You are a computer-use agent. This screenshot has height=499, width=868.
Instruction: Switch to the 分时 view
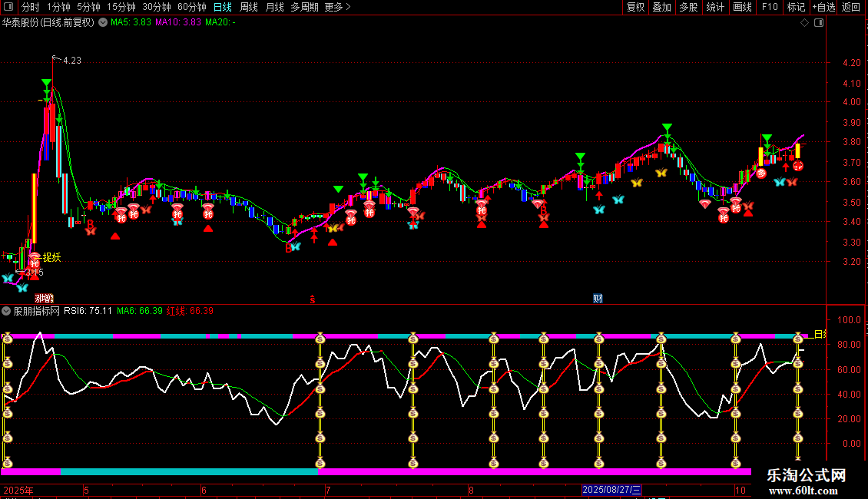[31, 7]
